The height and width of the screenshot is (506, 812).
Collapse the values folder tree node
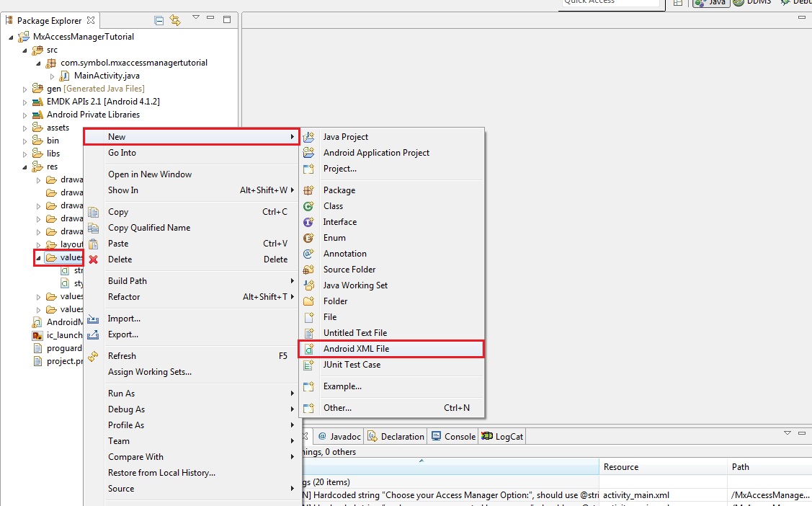[38, 258]
